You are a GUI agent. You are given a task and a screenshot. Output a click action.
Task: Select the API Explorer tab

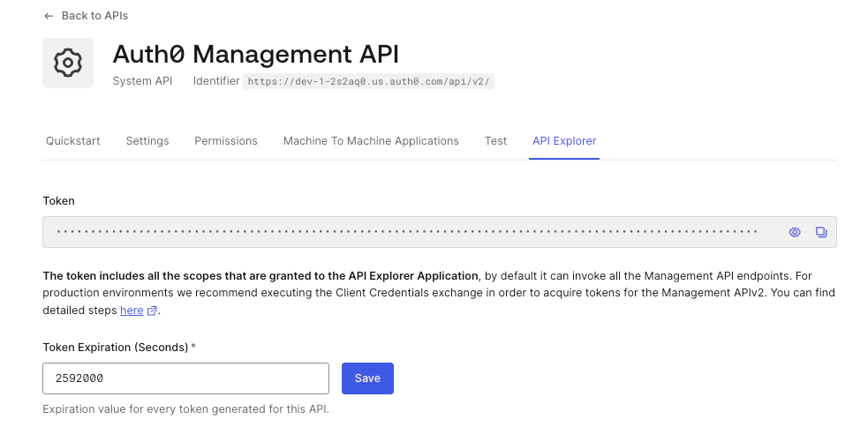[564, 141]
